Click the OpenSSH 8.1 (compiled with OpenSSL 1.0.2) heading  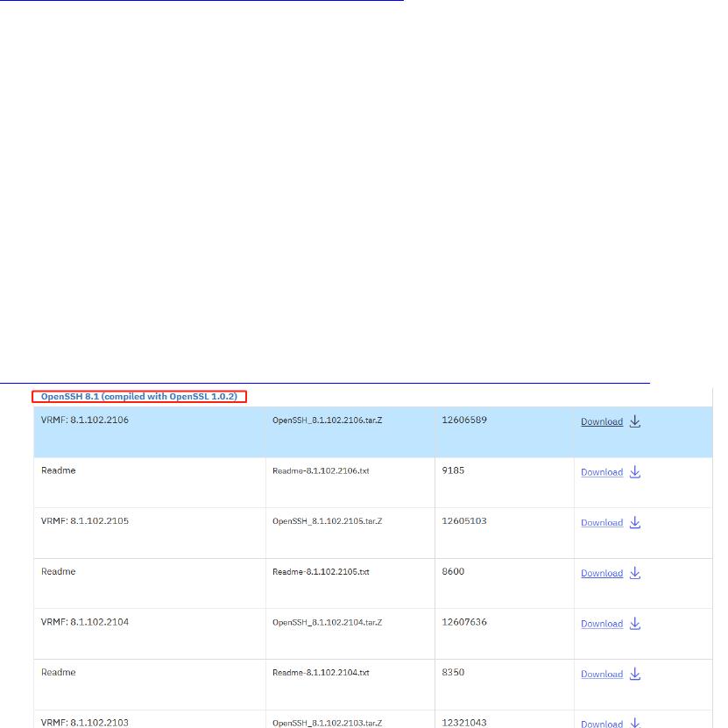click(x=138, y=397)
